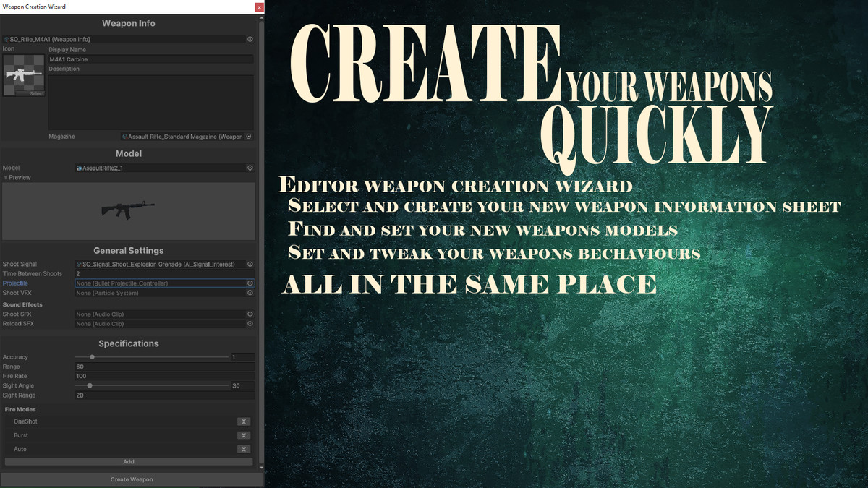Click the Auto fire mode entry
The image size is (868, 488).
20,449
